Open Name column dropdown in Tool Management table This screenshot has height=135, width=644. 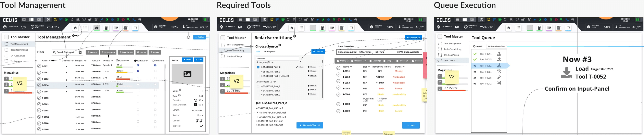click(x=50, y=61)
